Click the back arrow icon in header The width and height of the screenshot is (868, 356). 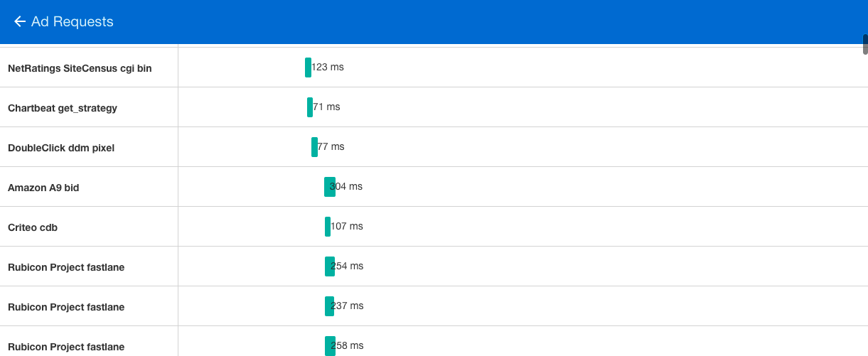pyautogui.click(x=20, y=22)
